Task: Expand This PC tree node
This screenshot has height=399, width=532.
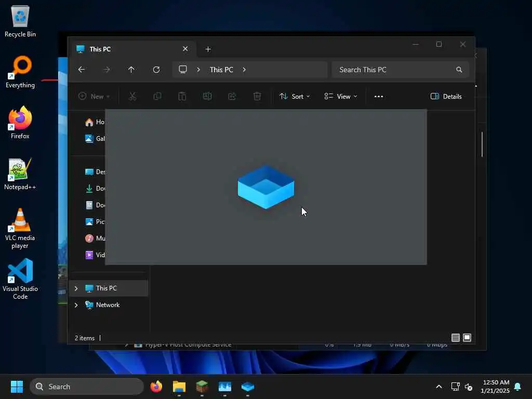Action: click(x=76, y=288)
